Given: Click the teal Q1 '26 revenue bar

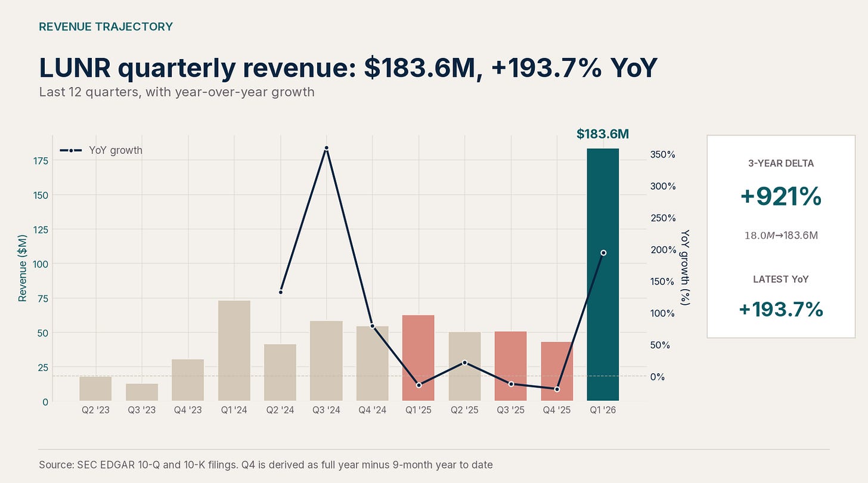Looking at the screenshot, I should [603, 275].
